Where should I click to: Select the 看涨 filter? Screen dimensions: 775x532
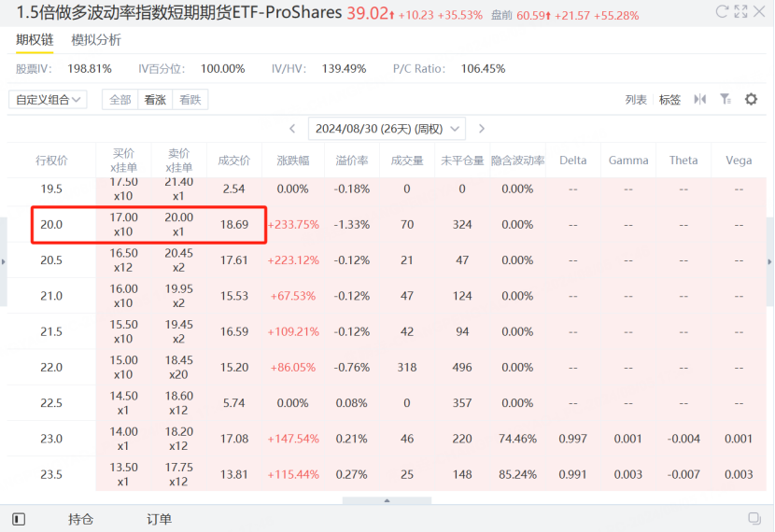click(x=155, y=100)
